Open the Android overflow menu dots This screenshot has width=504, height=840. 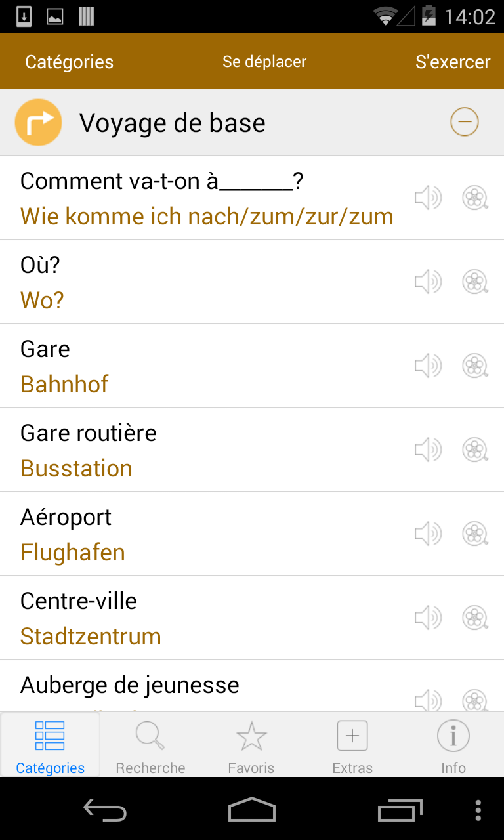coord(478,810)
